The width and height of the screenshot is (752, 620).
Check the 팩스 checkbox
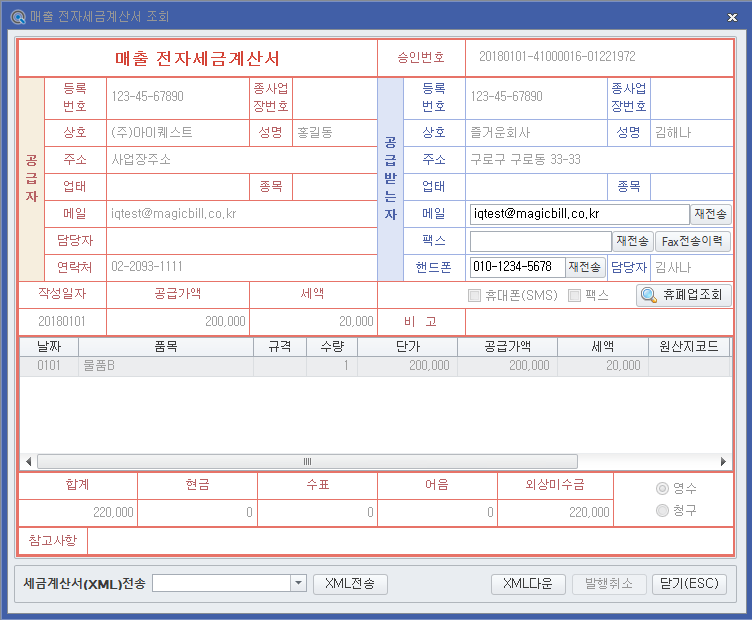574,295
